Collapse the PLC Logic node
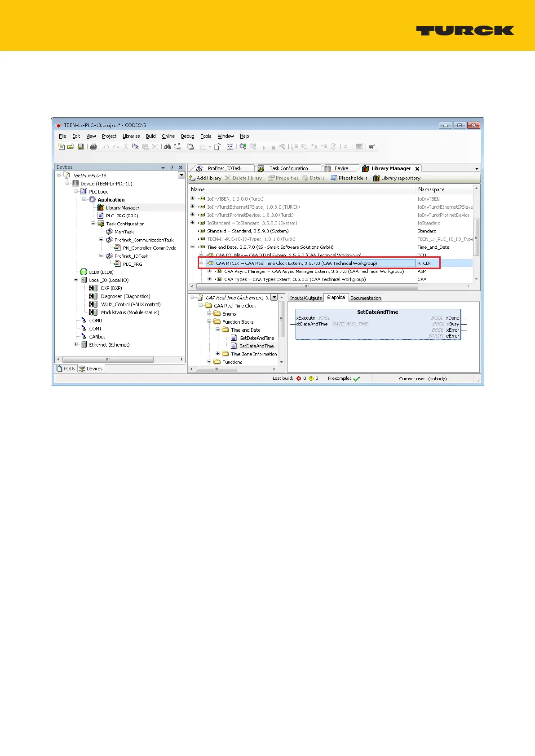535x756 pixels. click(x=76, y=191)
